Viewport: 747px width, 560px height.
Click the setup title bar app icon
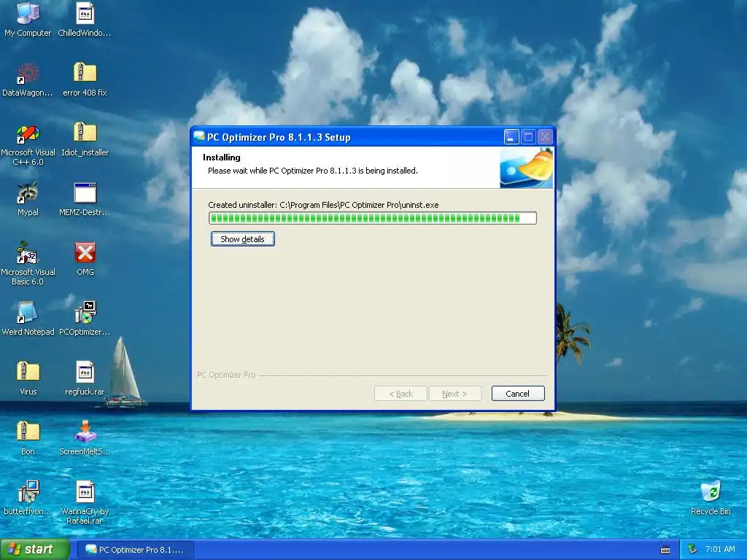click(199, 137)
